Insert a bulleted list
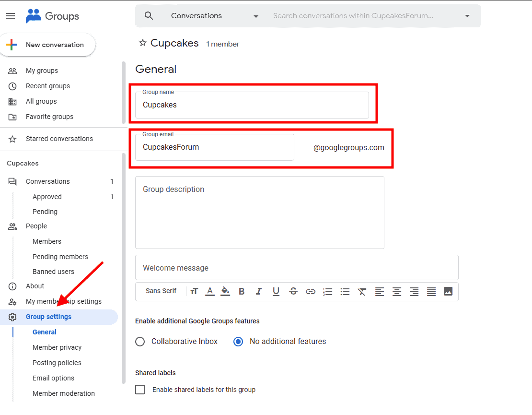 [345, 292]
